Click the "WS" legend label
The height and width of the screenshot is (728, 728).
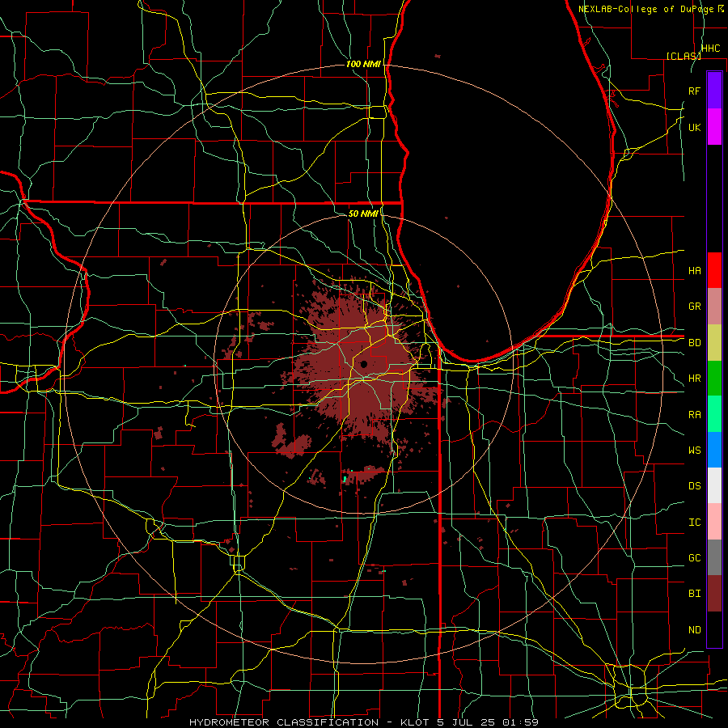click(x=695, y=450)
